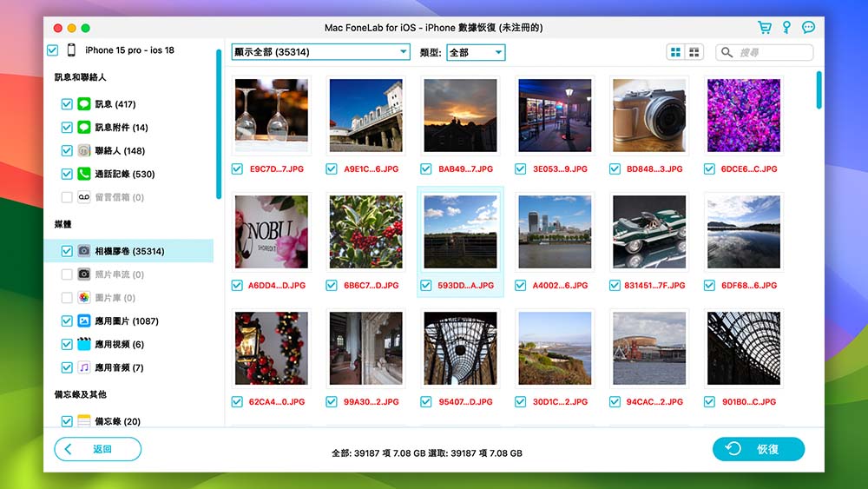
Task: Click file name 6DF68...6.JPG
Action: point(749,285)
